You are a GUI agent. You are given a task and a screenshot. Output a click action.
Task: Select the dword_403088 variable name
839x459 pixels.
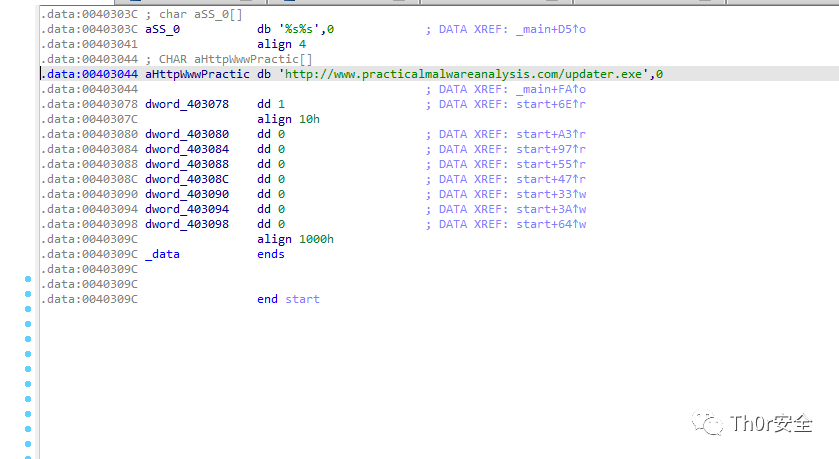pyautogui.click(x=187, y=164)
